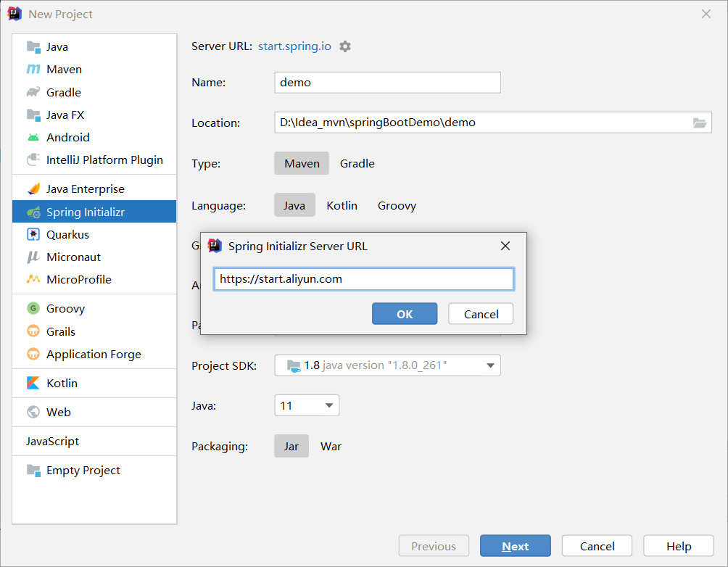Select JavaScript in the project list
The image size is (728, 567).
click(94, 441)
